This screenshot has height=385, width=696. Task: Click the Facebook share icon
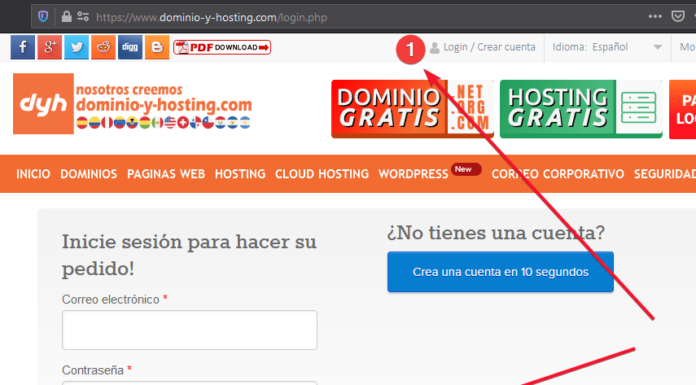pos(23,47)
